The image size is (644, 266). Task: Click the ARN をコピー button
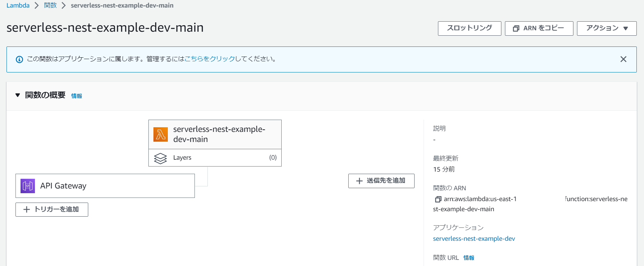[539, 28]
